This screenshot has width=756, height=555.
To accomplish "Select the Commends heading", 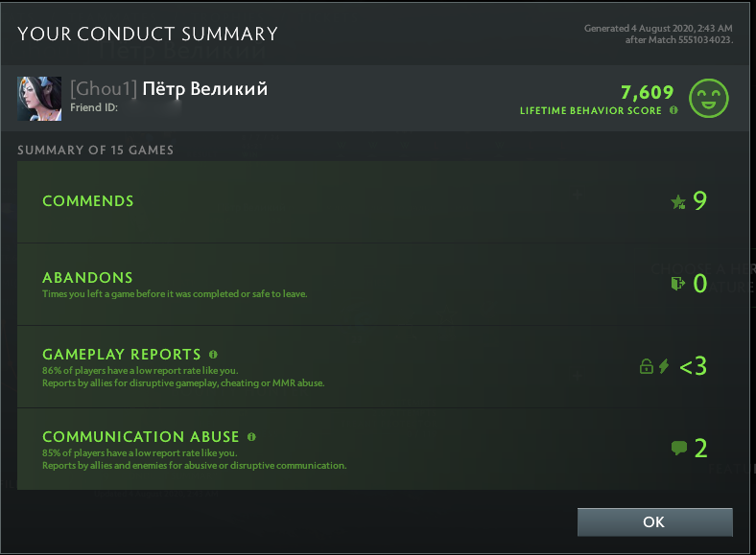I will point(88,201).
